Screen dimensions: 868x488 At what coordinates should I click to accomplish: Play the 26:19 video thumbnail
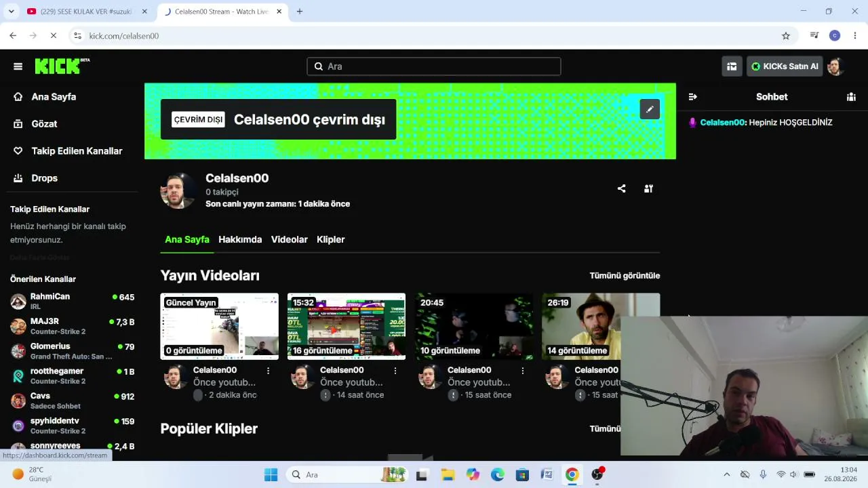(601, 326)
